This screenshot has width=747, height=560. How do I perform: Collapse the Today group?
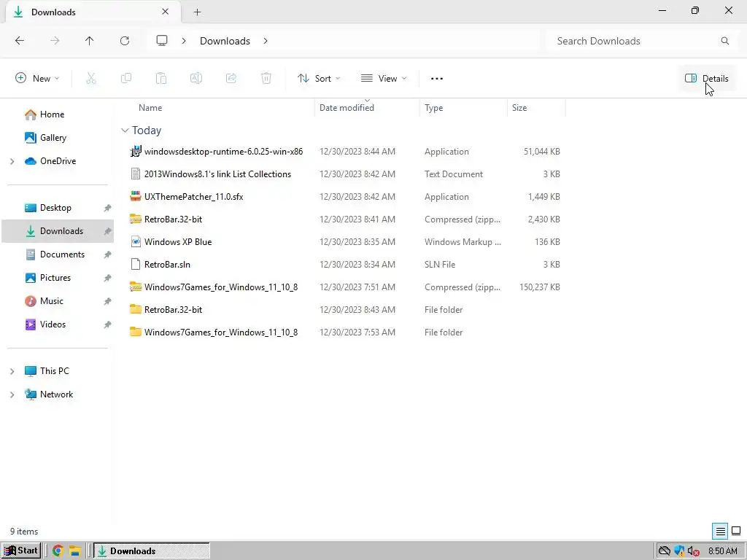point(125,131)
